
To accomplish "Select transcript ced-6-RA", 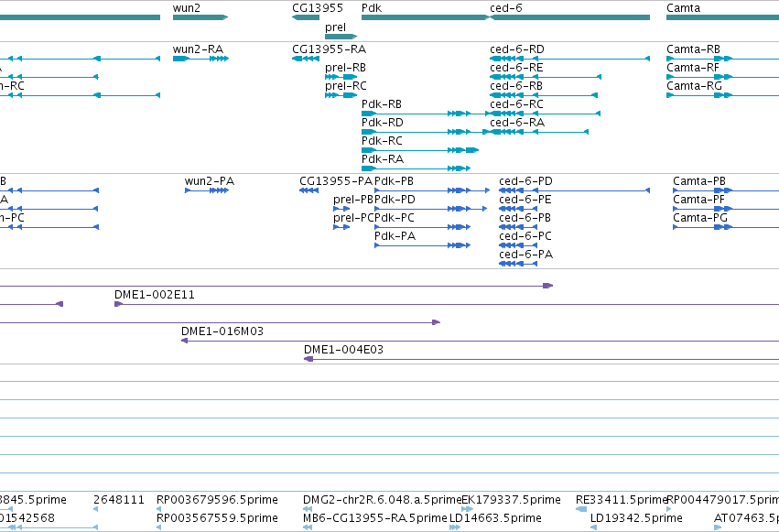I will [539, 132].
